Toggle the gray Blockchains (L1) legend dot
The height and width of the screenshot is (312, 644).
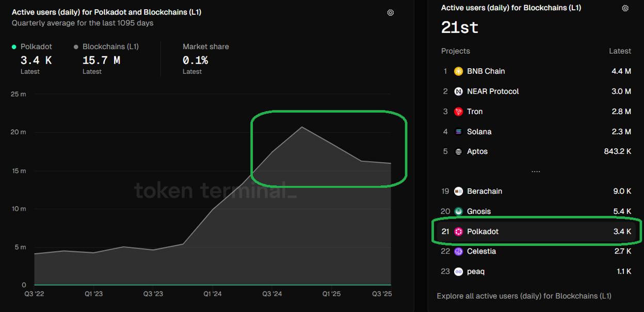[76, 47]
